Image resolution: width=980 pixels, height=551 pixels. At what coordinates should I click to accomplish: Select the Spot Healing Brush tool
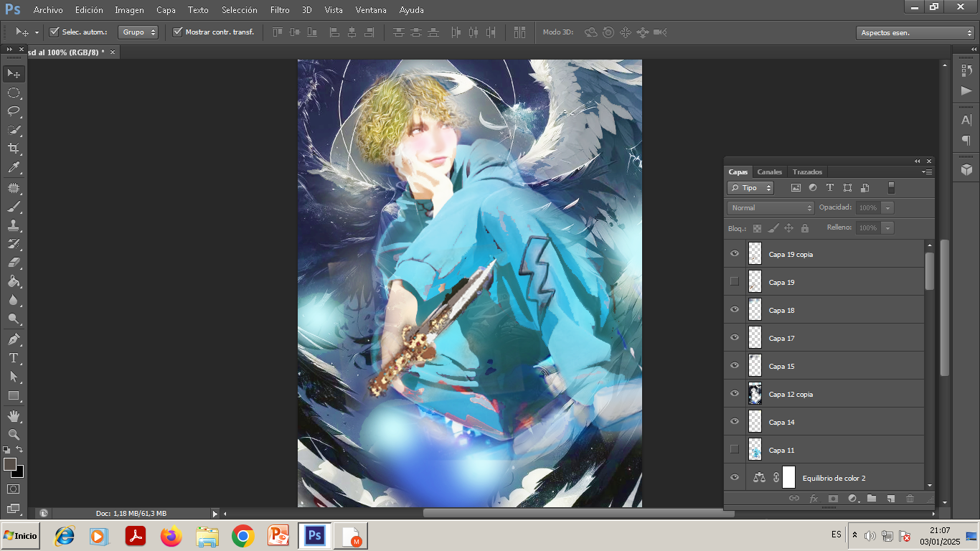pos(14,188)
